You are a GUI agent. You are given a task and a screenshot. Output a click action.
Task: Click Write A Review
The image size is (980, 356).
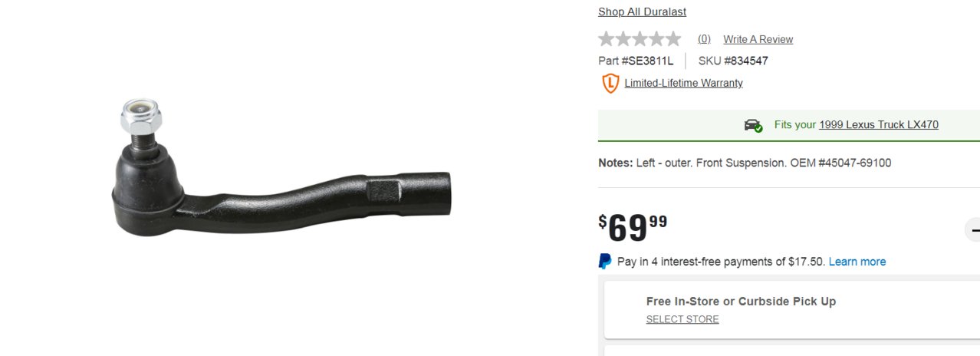pos(758,39)
